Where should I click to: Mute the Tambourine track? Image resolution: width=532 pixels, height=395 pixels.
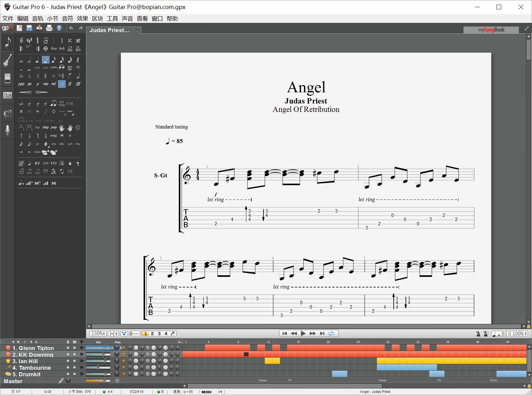[x=74, y=368]
